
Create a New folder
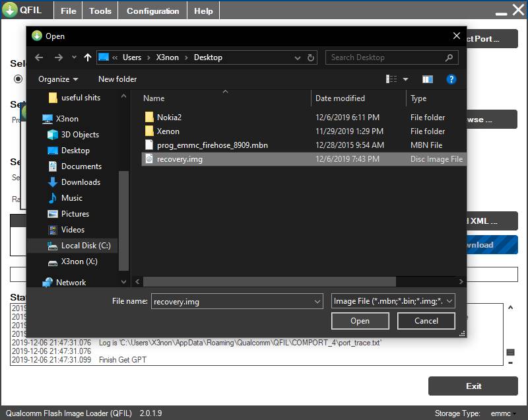pyautogui.click(x=117, y=79)
